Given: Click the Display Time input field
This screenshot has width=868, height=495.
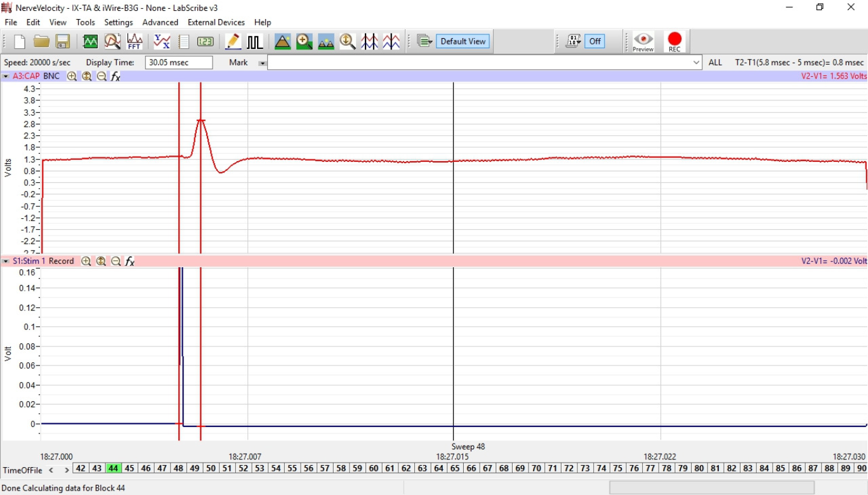Looking at the screenshot, I should [179, 62].
